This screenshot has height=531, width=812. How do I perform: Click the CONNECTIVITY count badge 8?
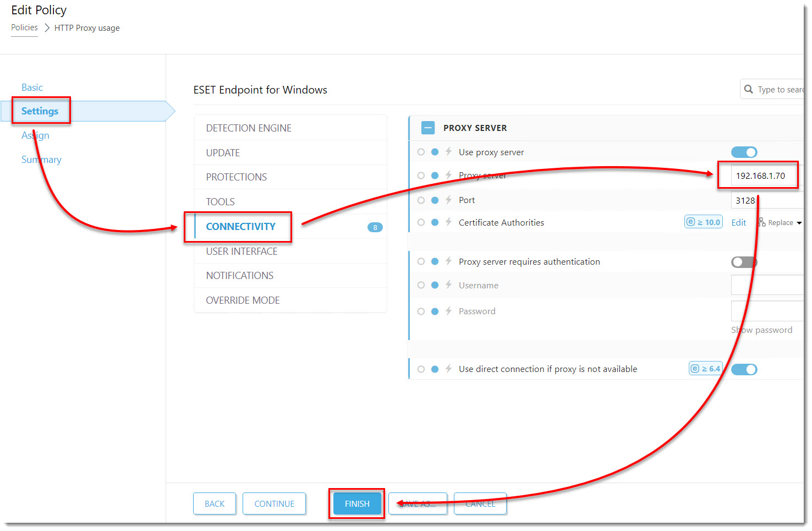(375, 227)
